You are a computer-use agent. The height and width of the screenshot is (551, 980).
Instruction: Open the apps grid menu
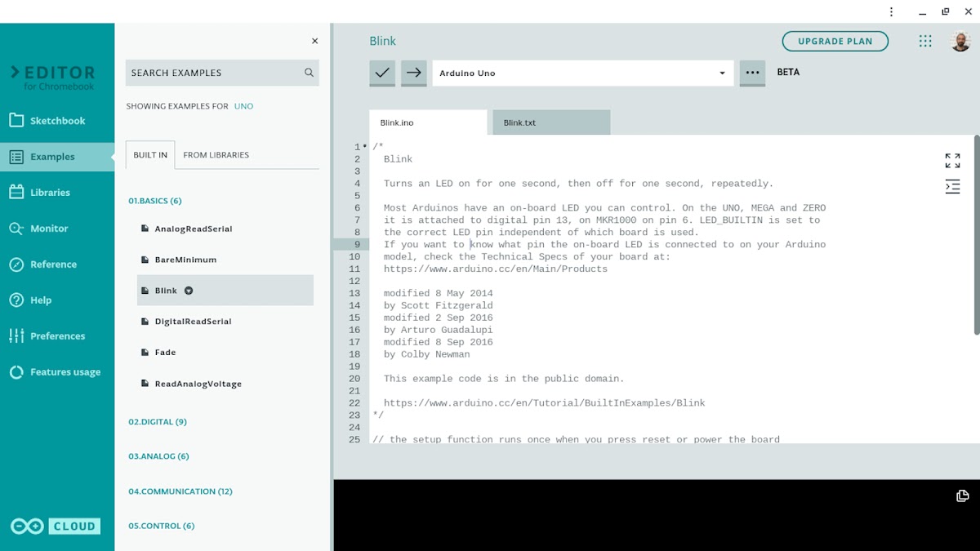925,42
